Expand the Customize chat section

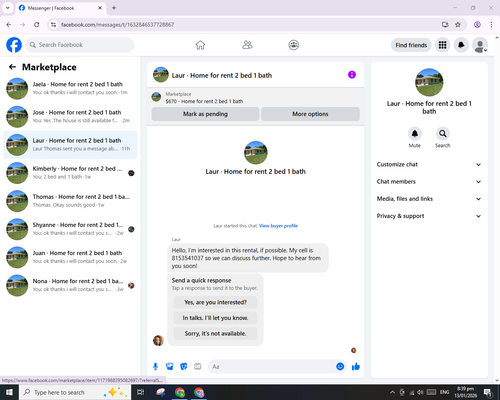coord(429,164)
